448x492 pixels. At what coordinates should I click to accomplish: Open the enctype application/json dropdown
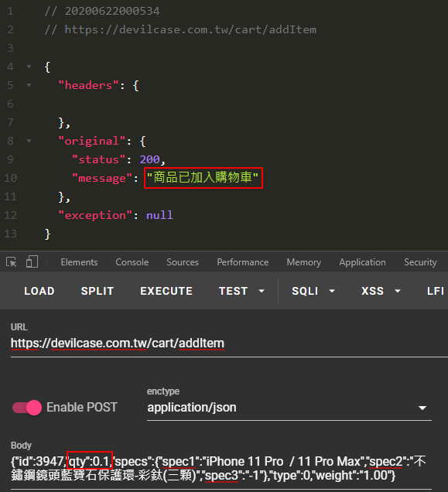(289, 408)
